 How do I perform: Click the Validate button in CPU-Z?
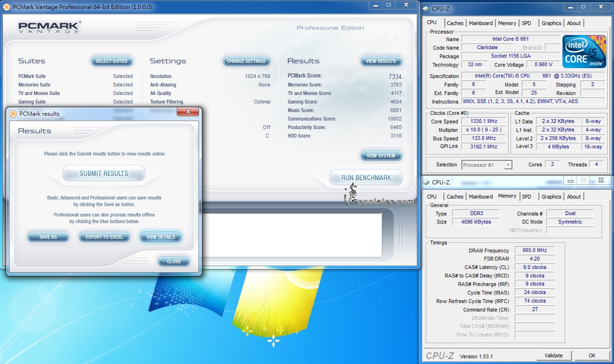point(553,355)
